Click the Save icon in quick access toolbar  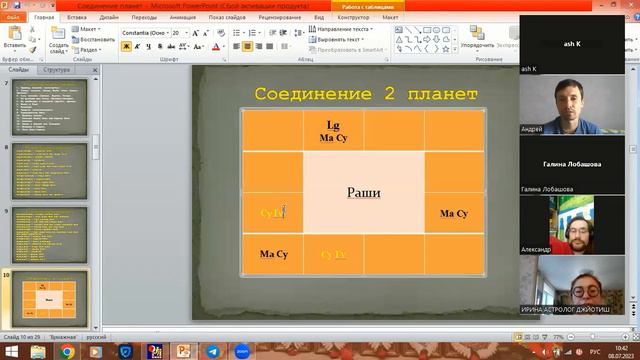click(x=17, y=5)
